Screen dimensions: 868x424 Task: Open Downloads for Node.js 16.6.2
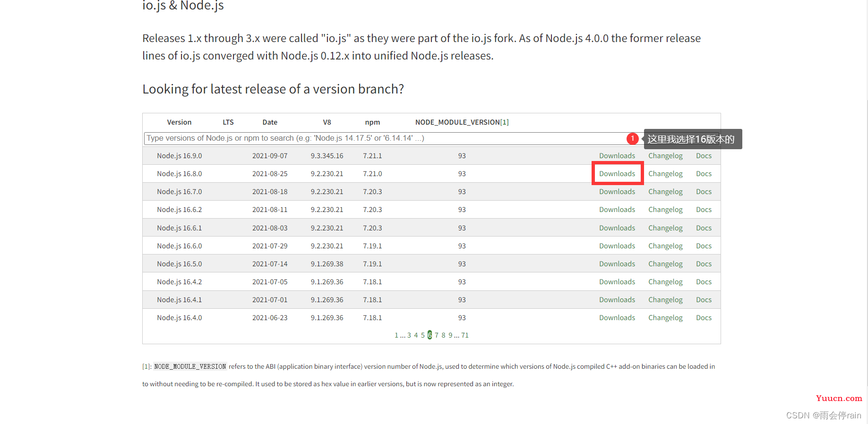pos(617,210)
